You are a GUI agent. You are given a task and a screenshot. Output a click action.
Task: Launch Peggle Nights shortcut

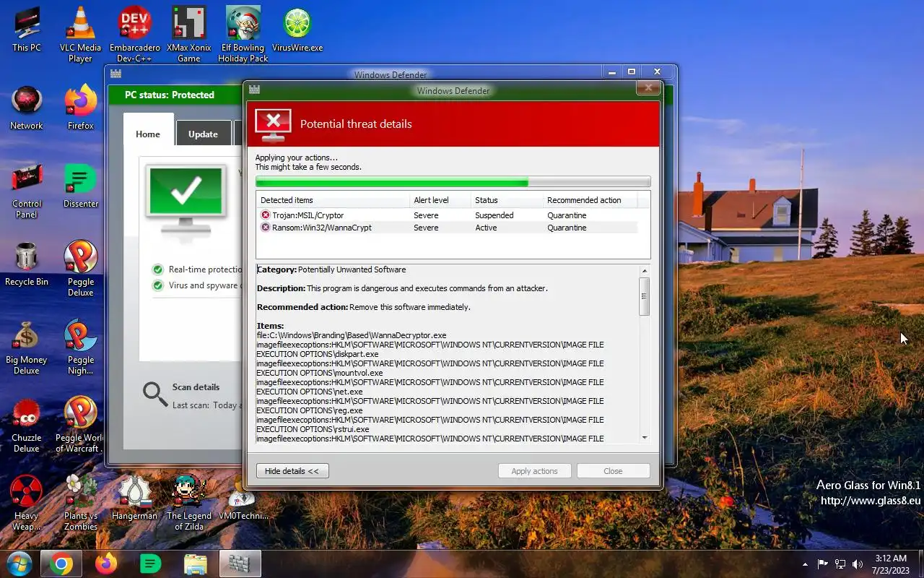tap(80, 347)
